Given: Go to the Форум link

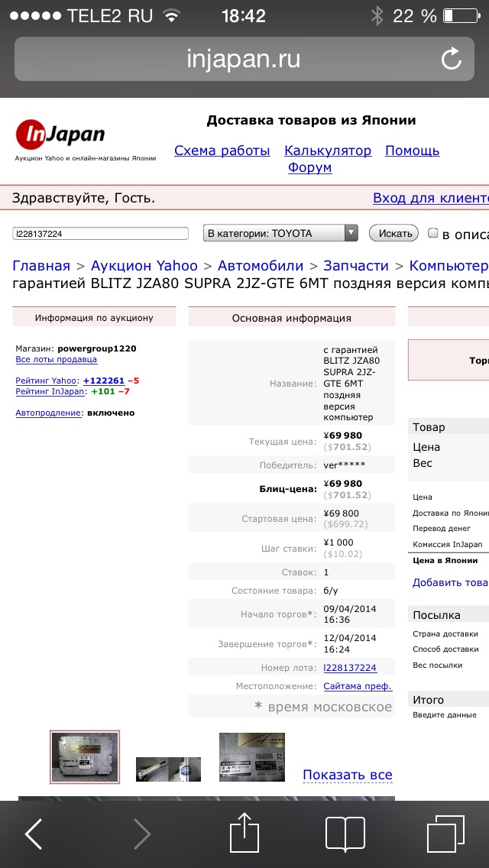Looking at the screenshot, I should (x=309, y=167).
